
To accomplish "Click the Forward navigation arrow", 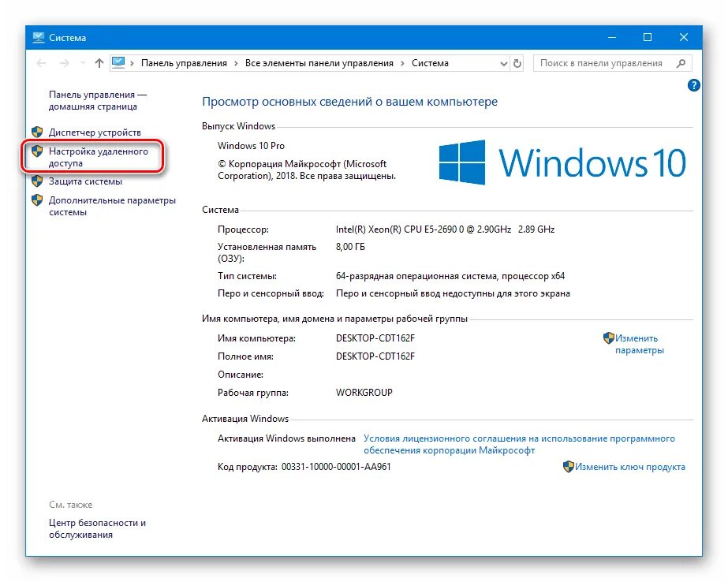I will coord(64,63).
